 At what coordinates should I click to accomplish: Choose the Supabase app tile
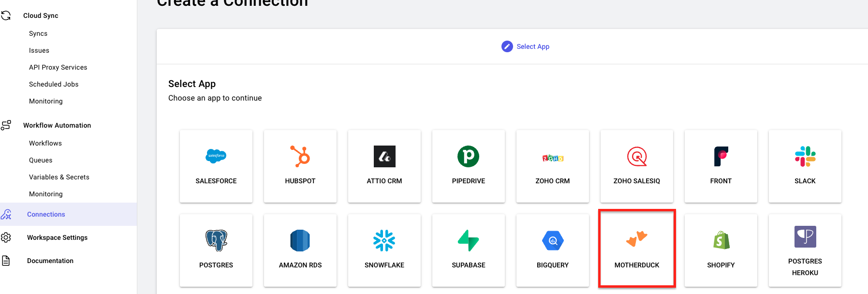pos(468,250)
